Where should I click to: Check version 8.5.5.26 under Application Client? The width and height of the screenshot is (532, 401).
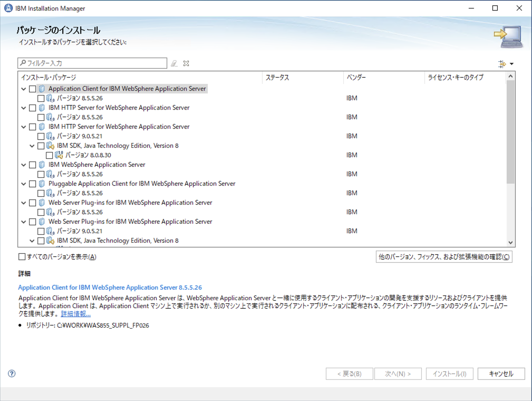click(41, 99)
